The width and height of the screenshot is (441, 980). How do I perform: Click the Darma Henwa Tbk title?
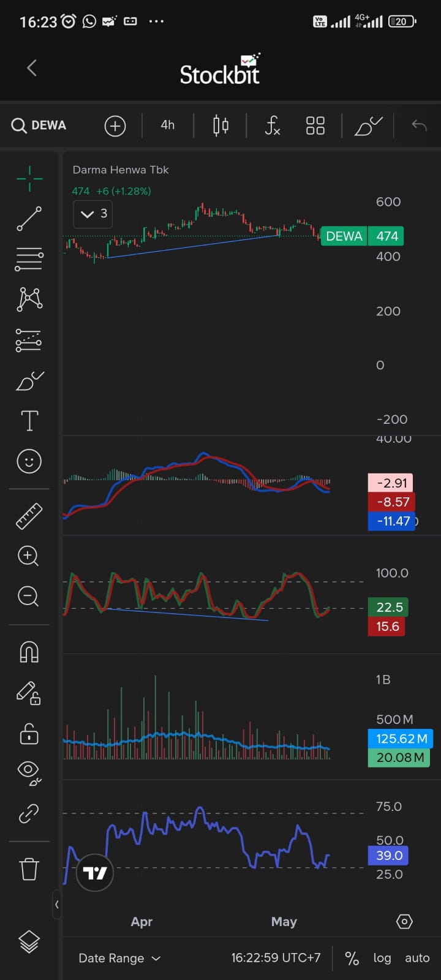tap(121, 170)
